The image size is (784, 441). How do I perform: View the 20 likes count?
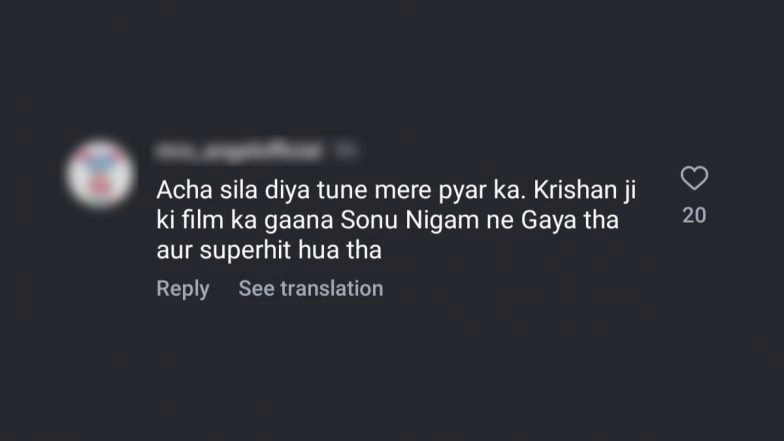tap(694, 215)
